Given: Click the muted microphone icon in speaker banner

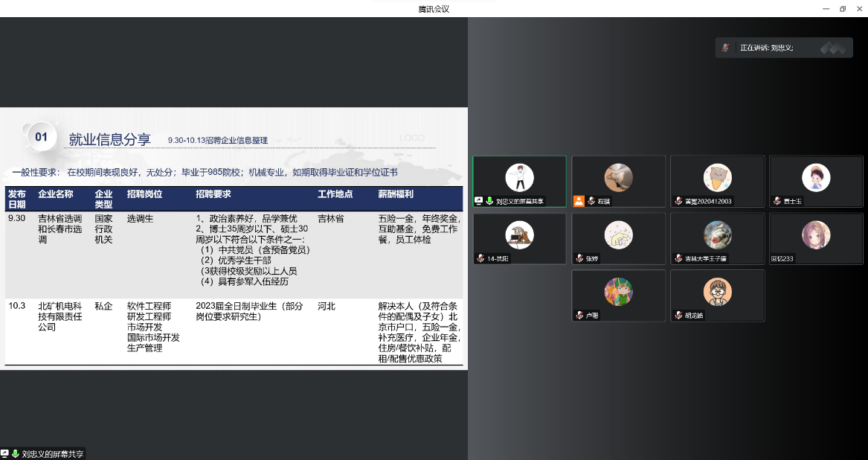Looking at the screenshot, I should [726, 48].
